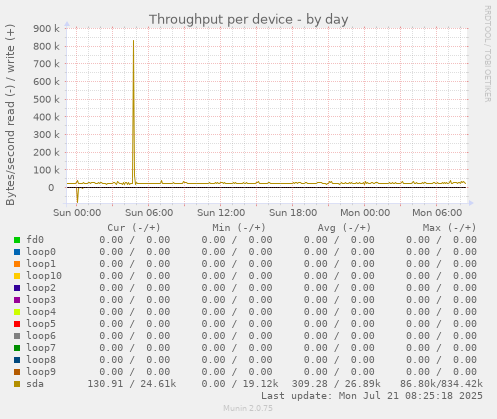Click the chart title 'Throughput per device - by day'

249,19
